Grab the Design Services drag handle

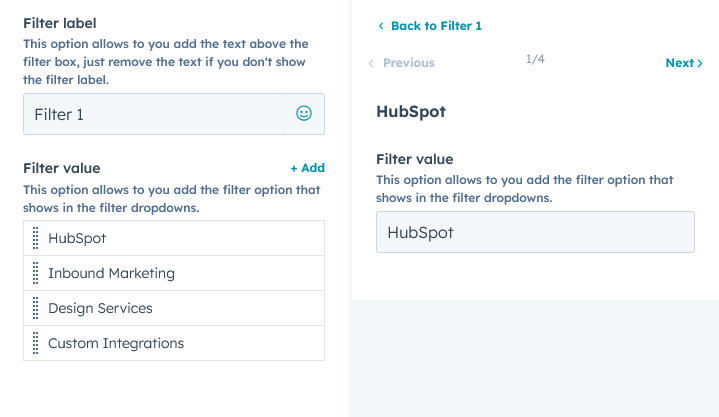(36, 308)
